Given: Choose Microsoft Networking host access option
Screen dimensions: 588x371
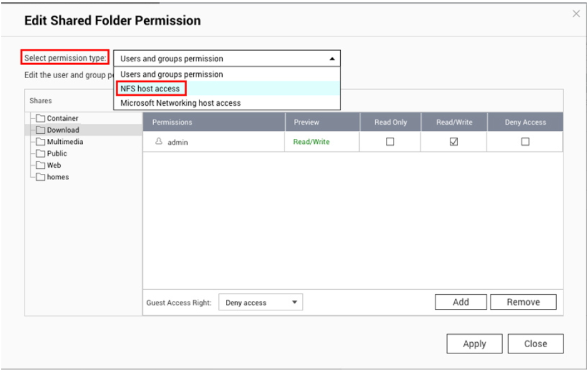Looking at the screenshot, I should [180, 103].
